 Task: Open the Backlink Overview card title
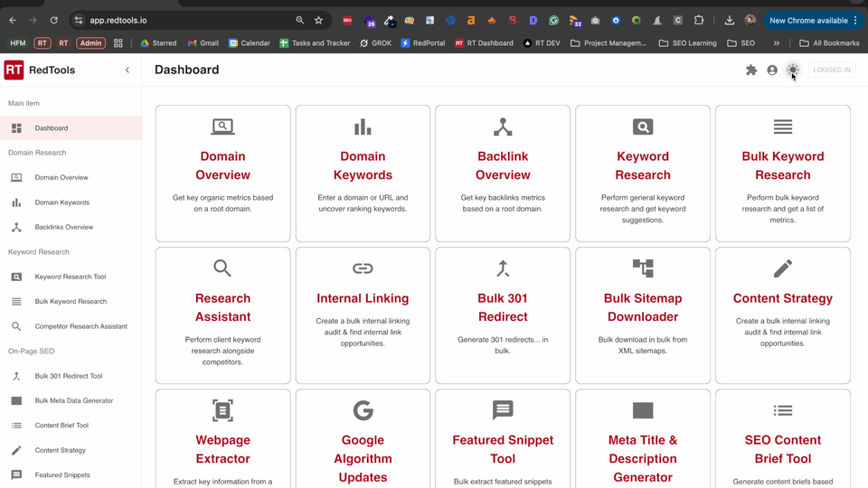point(503,165)
